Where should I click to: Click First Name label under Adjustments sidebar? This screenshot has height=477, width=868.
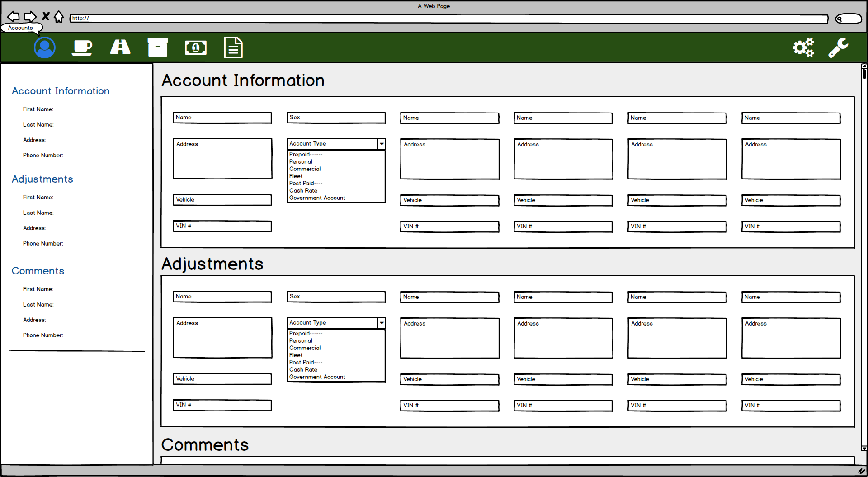(38, 197)
